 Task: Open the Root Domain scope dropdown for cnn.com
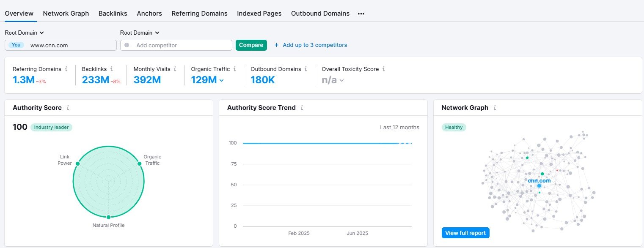(x=24, y=33)
